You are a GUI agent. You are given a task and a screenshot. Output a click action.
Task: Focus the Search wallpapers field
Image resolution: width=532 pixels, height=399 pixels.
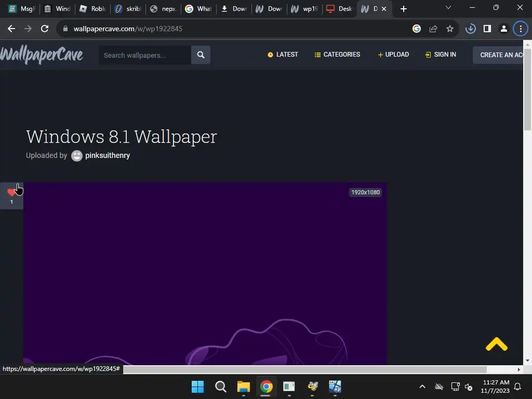point(145,55)
